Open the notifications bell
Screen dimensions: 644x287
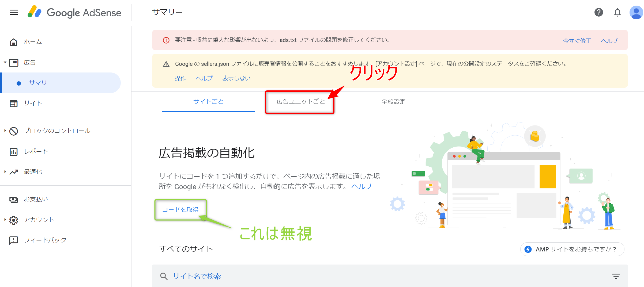point(617,12)
